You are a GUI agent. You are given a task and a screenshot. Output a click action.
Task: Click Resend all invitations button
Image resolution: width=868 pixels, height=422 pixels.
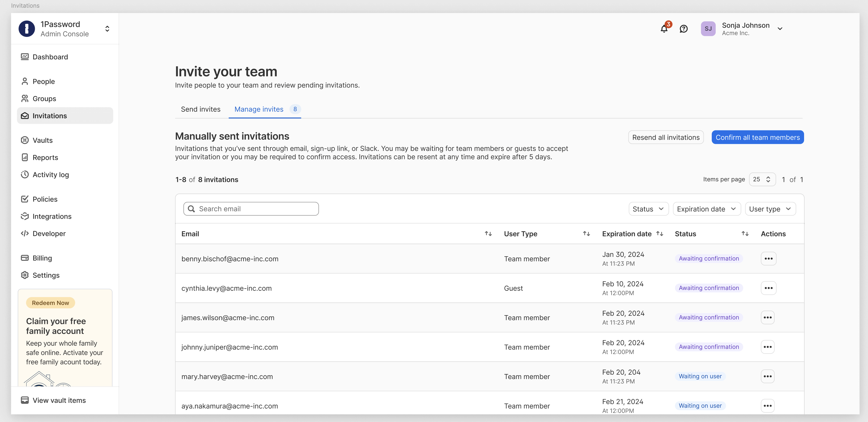(666, 137)
